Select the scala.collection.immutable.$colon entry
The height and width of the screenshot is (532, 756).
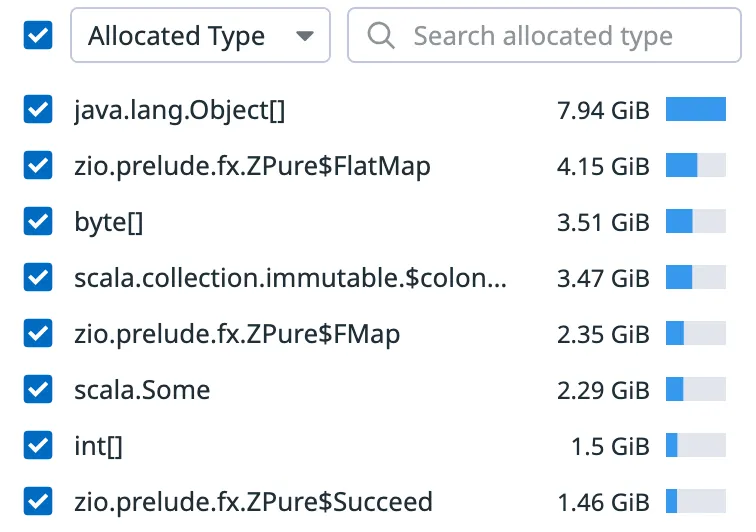pyautogui.click(x=290, y=278)
